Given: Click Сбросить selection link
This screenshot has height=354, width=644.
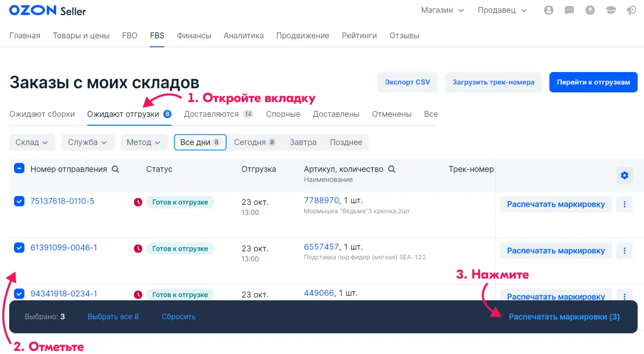Looking at the screenshot, I should (179, 317).
